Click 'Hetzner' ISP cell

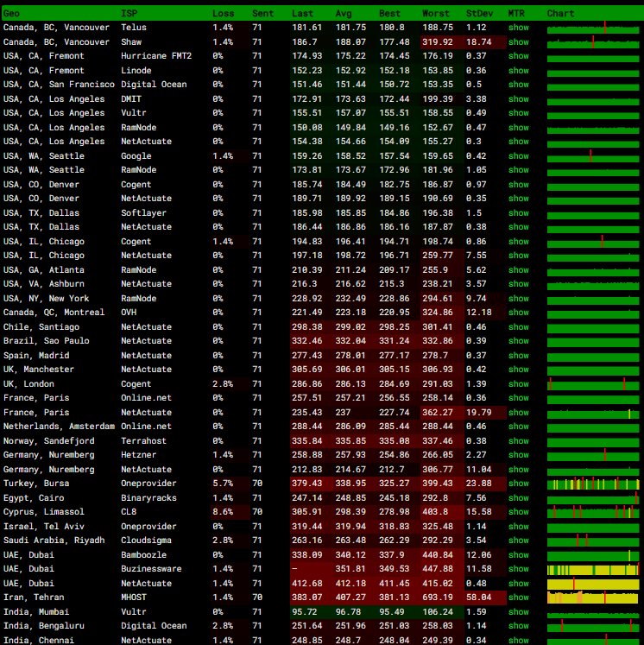coord(139,455)
